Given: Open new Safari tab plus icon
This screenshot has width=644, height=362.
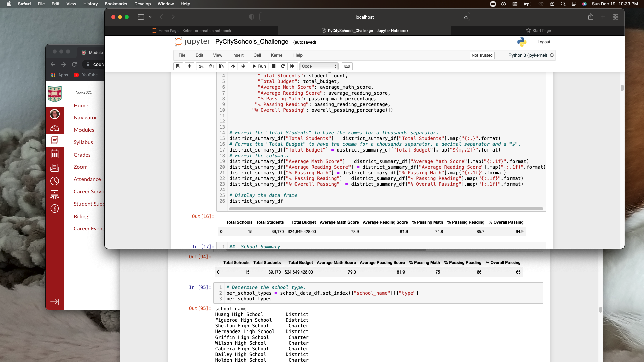Looking at the screenshot, I should [x=603, y=17].
